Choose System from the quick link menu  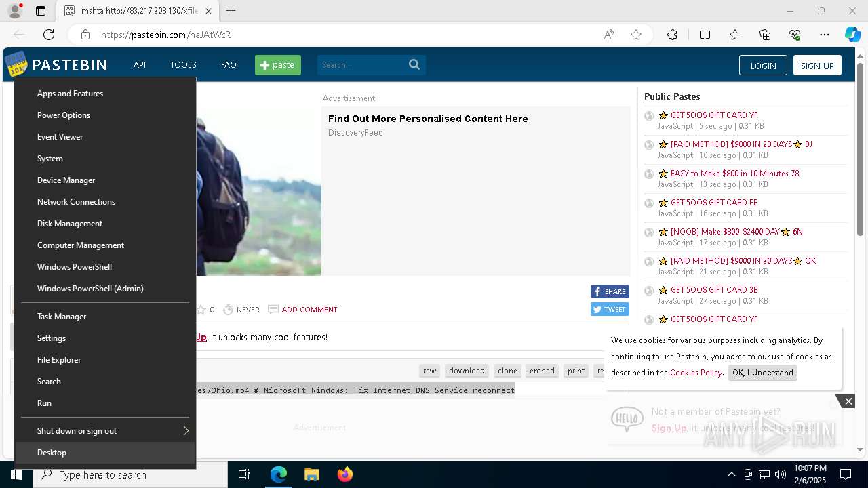[105, 159]
